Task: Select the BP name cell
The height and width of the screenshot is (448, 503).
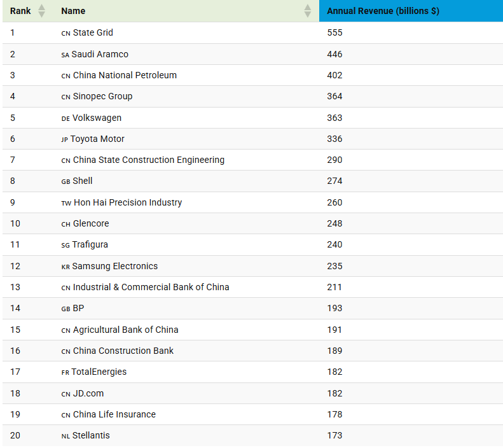Action: point(78,308)
